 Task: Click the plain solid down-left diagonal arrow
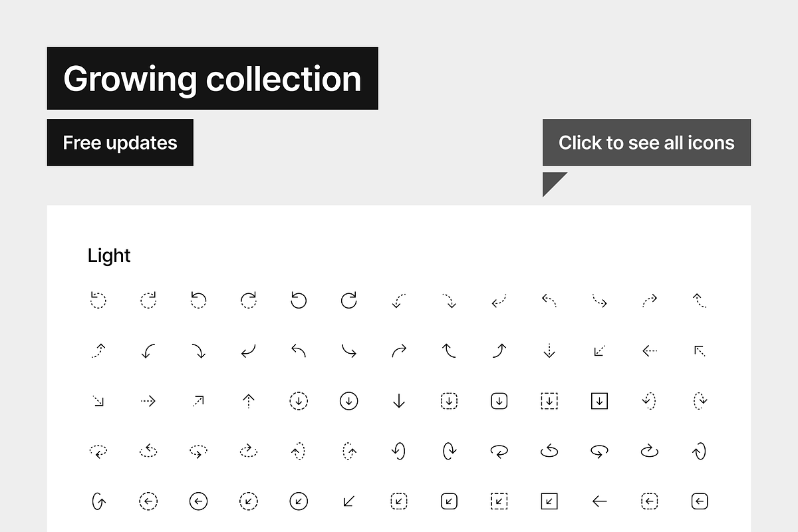click(x=348, y=501)
